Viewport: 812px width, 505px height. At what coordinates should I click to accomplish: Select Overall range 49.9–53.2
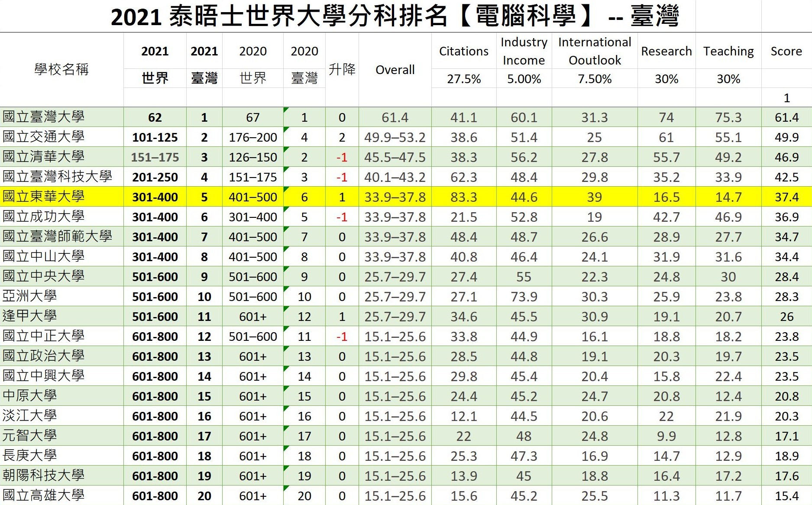tap(395, 137)
